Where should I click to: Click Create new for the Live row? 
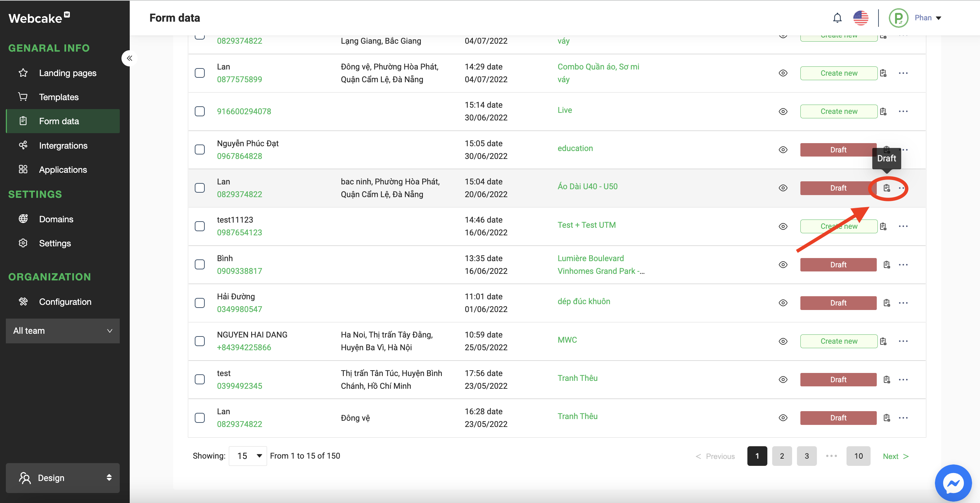(x=839, y=111)
